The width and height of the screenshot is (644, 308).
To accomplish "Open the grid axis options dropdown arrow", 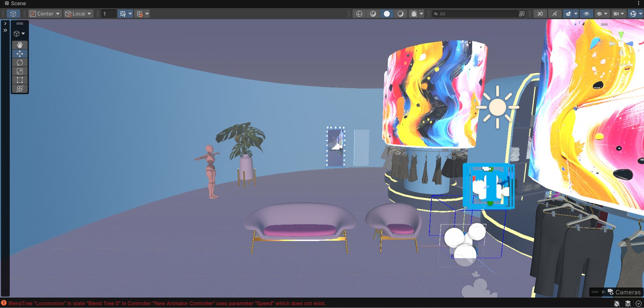I will pos(130,14).
